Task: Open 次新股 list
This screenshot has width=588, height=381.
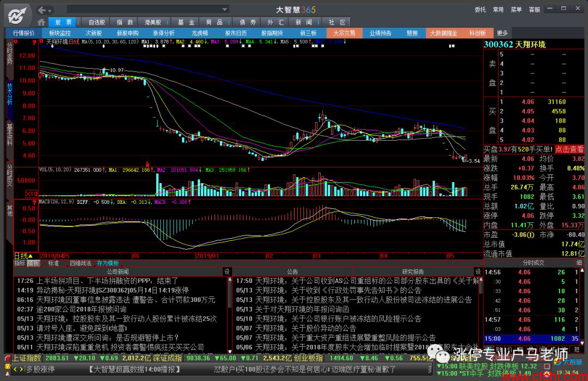Action: pos(94,33)
